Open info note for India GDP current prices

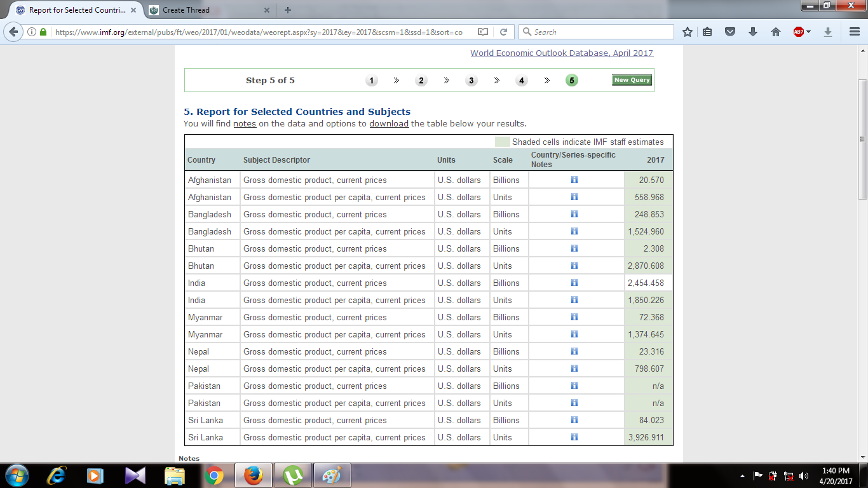[574, 283]
